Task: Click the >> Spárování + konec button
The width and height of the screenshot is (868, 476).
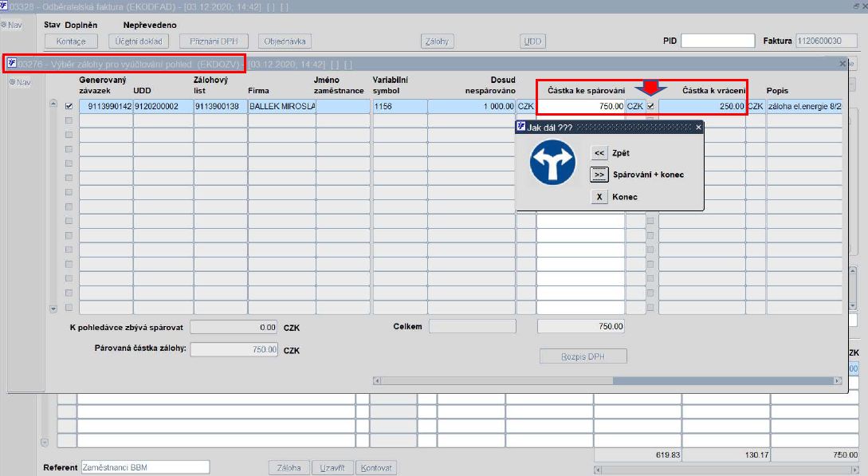Action: pos(599,175)
